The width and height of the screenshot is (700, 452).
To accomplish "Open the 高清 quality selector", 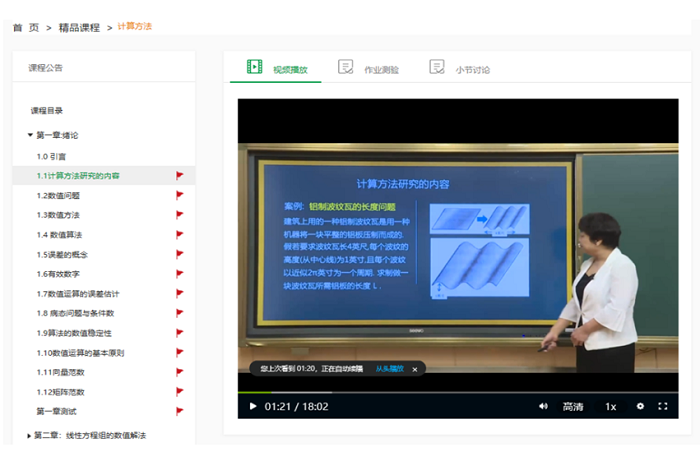I will click(x=573, y=407).
